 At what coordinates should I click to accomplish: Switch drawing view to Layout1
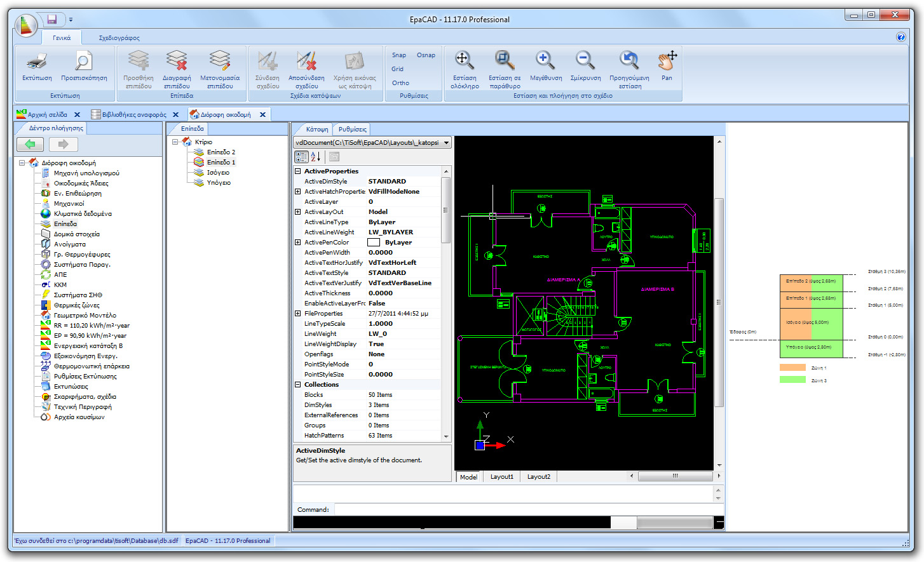(x=501, y=476)
